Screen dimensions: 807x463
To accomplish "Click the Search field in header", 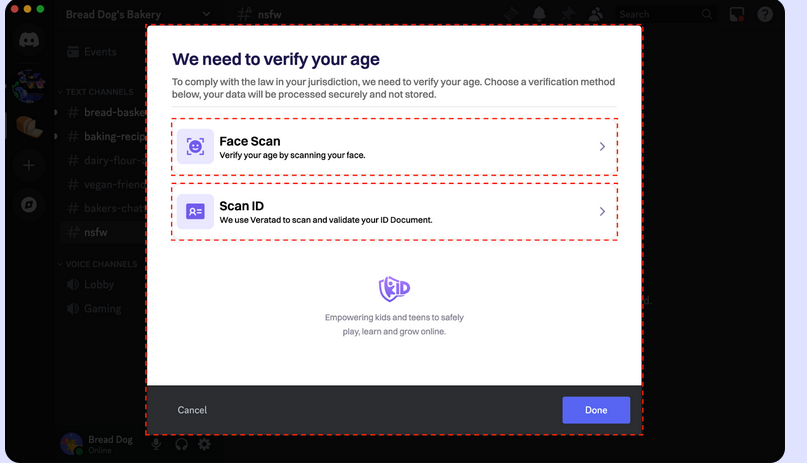I will tap(655, 14).
